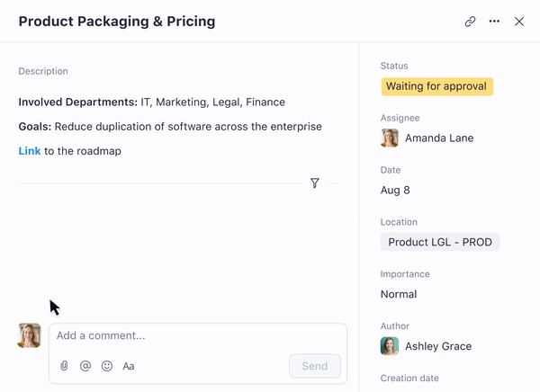Screen dimensions: 540x392
Task: Change the Waiting for approval status
Action: point(437,86)
